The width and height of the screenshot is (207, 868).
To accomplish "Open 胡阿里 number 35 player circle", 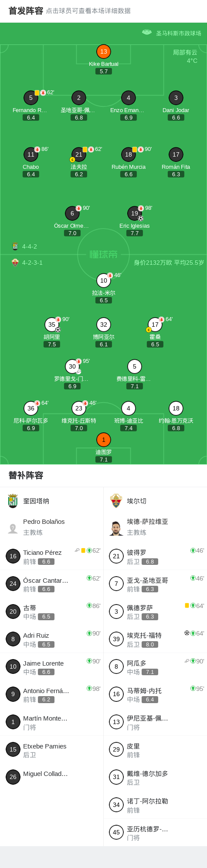I will click(x=52, y=325).
